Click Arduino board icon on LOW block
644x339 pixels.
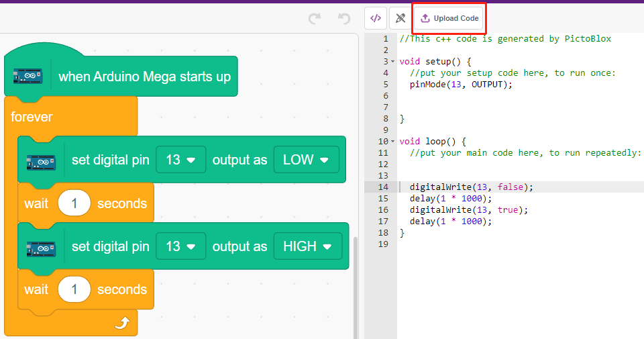41,162
